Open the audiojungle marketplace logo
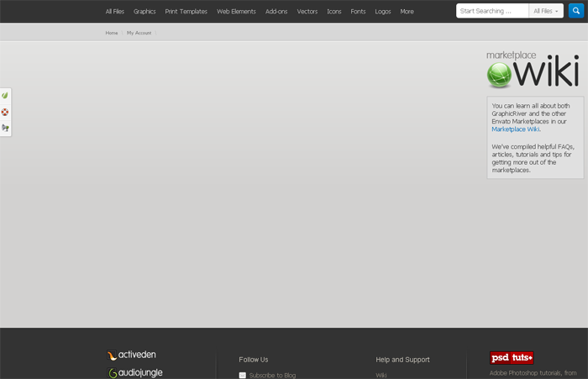588x379 pixels. pos(135,373)
